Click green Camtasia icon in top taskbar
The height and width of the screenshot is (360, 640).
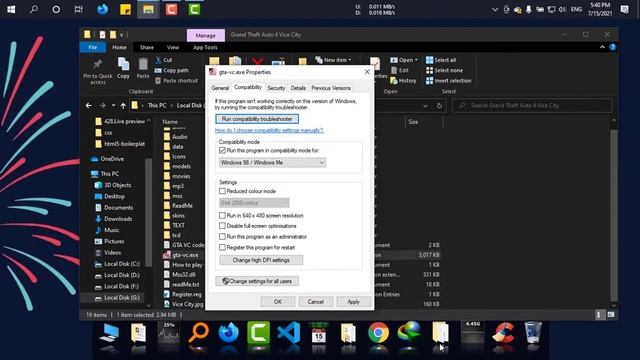[x=194, y=9]
